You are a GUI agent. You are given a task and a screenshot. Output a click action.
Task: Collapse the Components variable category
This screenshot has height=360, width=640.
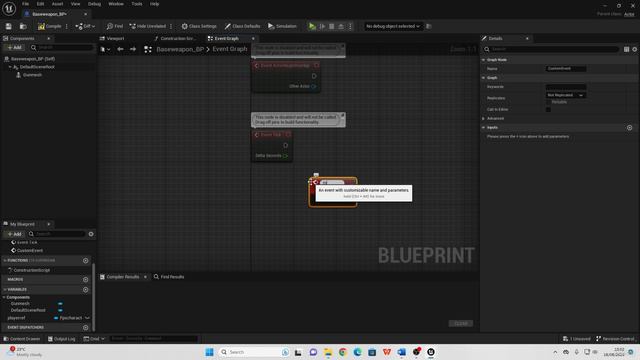(4, 297)
